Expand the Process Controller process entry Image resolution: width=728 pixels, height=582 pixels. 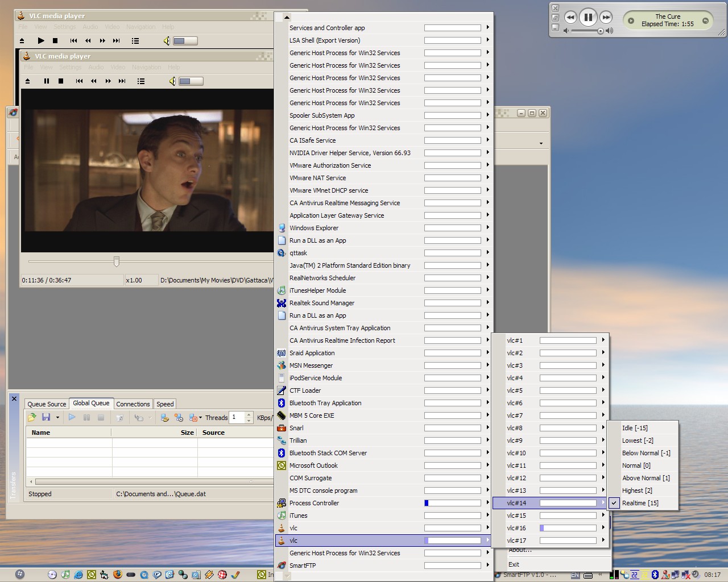pyautogui.click(x=383, y=503)
